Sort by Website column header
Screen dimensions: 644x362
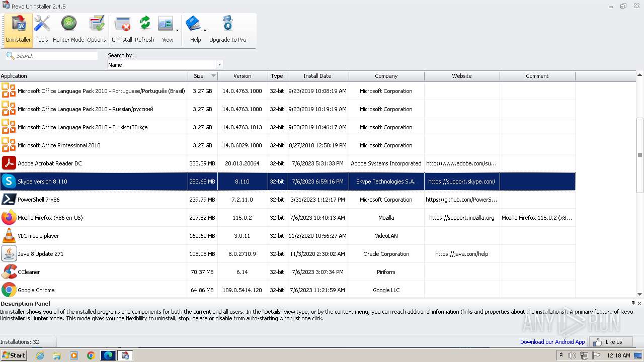[462, 76]
